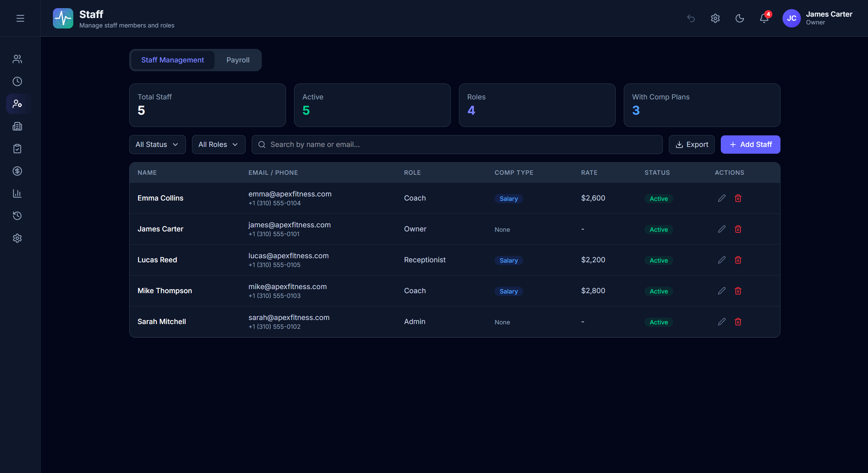This screenshot has height=473, width=868.
Task: Toggle dark mode with the moon icon
Action: (739, 18)
